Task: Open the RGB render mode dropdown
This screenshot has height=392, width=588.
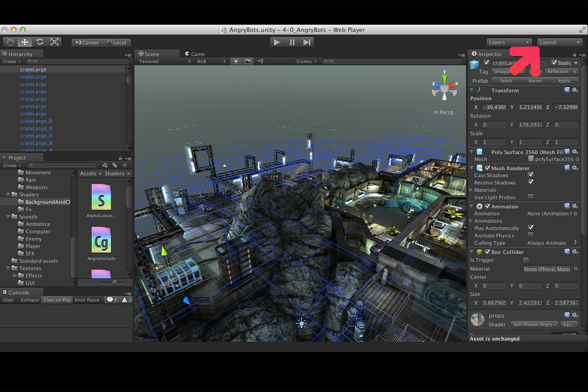Action: pyautogui.click(x=211, y=62)
